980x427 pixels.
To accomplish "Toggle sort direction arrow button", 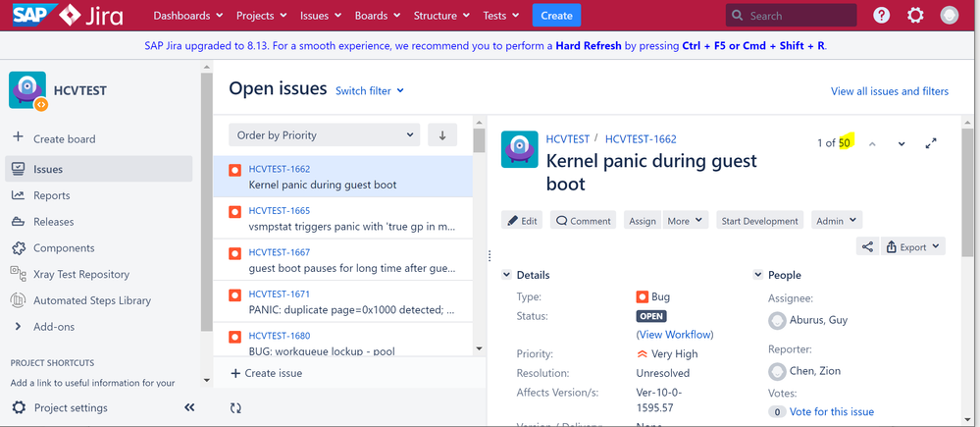I will tap(442, 135).
